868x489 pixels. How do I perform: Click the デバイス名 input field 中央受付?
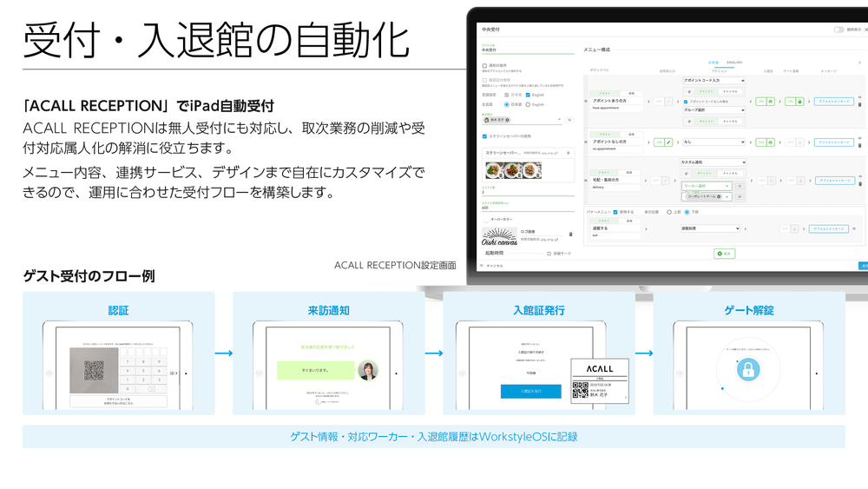coord(528,50)
